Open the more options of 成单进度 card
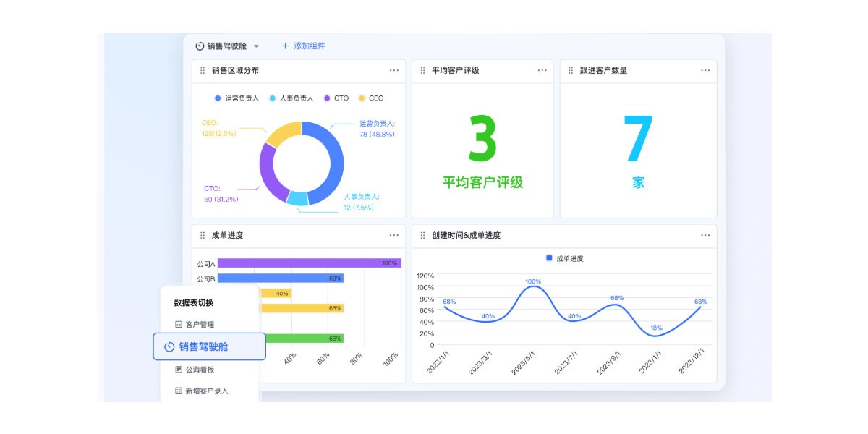The width and height of the screenshot is (868, 434). coord(394,235)
